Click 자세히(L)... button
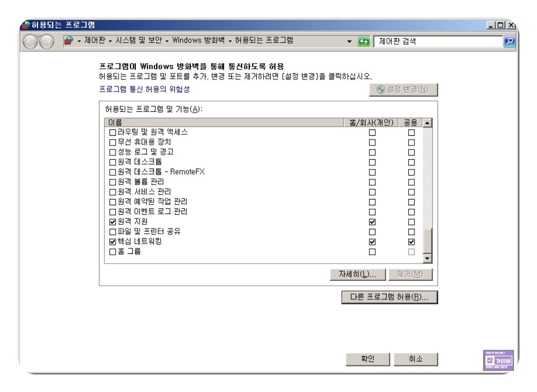 point(358,274)
